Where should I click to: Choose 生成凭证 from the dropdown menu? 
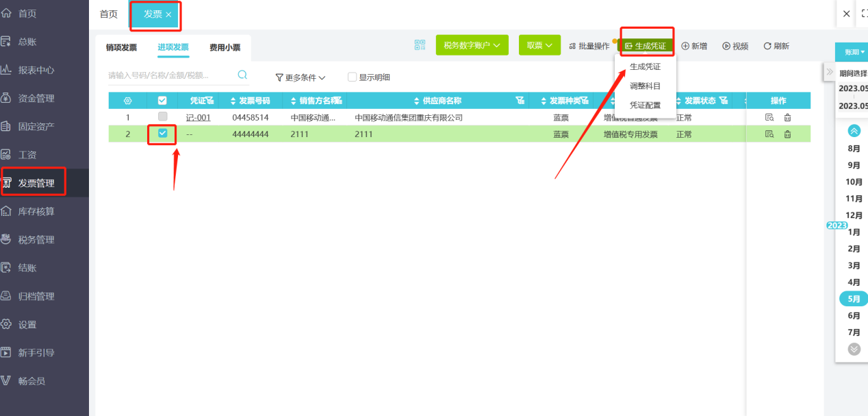click(645, 66)
